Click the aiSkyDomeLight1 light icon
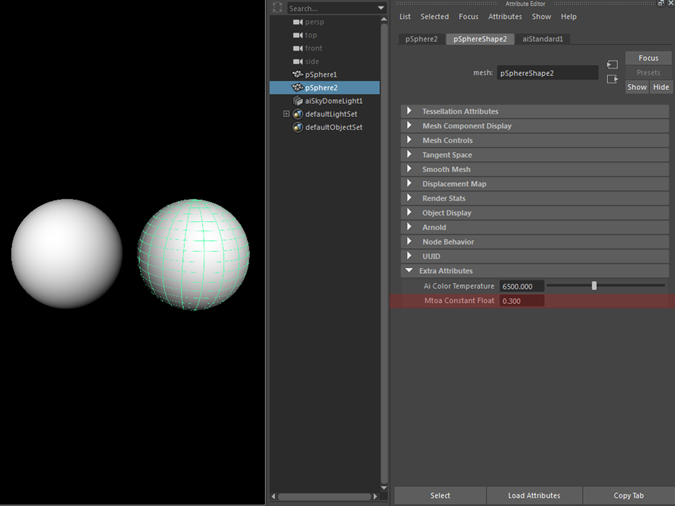The image size is (675, 506). pyautogui.click(x=297, y=101)
